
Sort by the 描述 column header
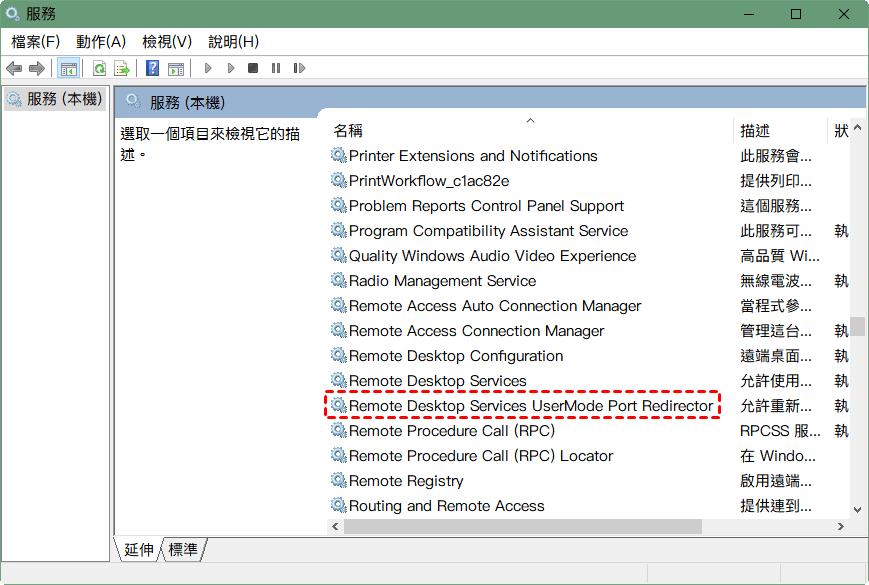[x=755, y=131]
